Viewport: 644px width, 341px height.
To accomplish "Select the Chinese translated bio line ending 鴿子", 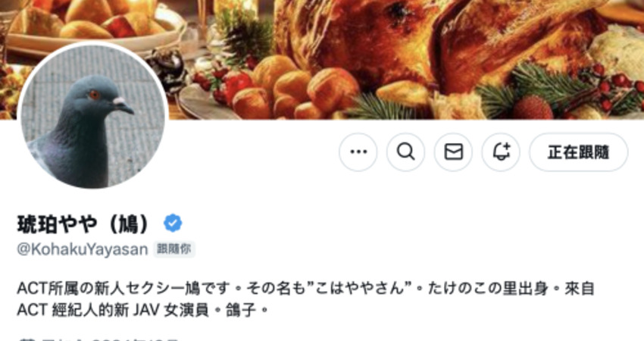I will pyautogui.click(x=142, y=310).
